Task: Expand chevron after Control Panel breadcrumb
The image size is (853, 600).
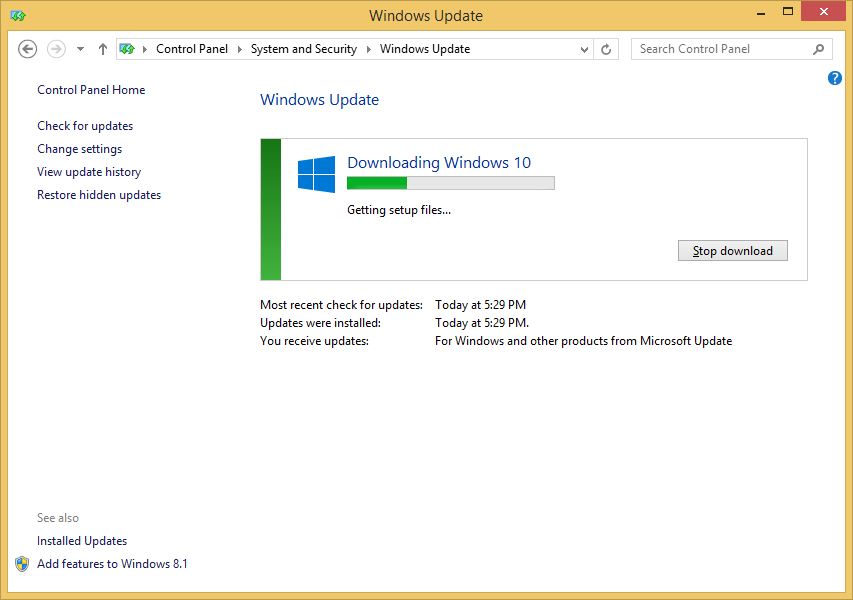Action: coord(239,49)
